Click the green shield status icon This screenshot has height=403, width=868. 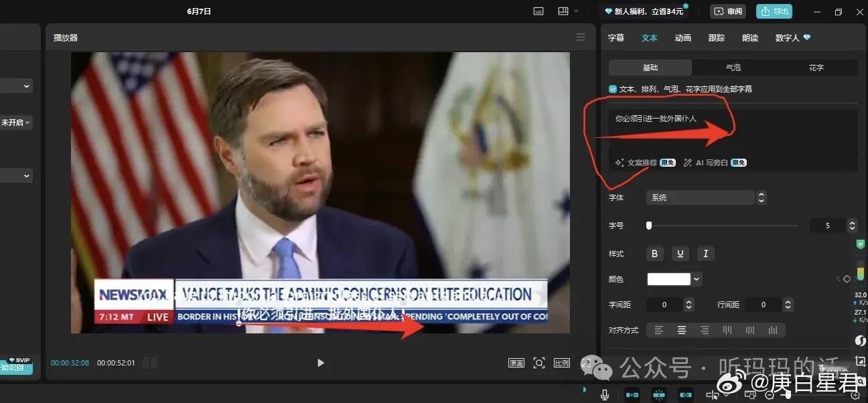click(861, 244)
